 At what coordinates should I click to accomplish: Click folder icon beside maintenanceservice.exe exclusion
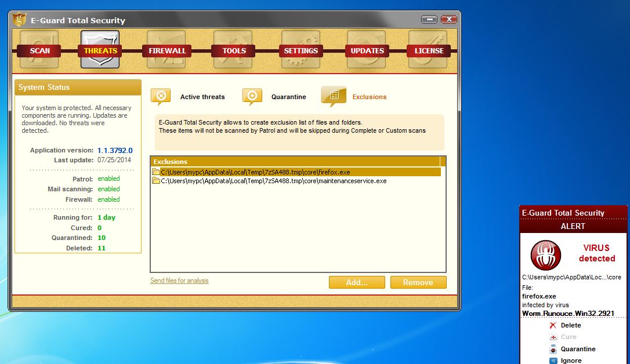pos(156,181)
